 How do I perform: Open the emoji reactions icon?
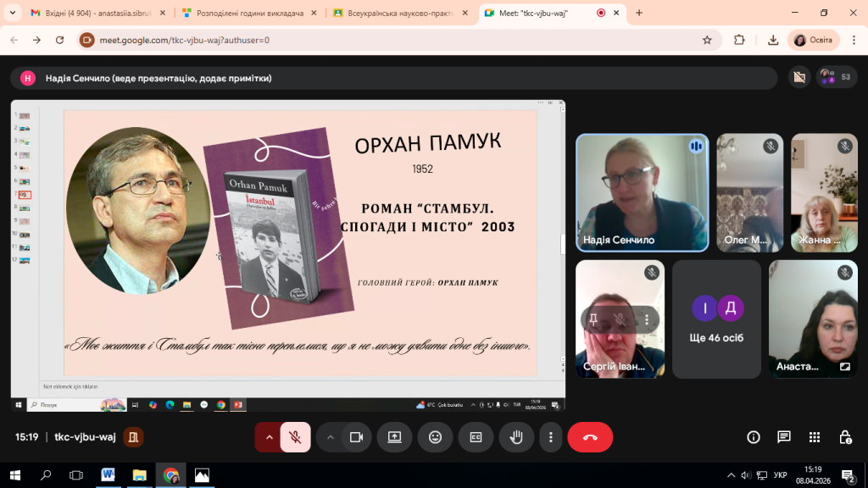pyautogui.click(x=435, y=437)
